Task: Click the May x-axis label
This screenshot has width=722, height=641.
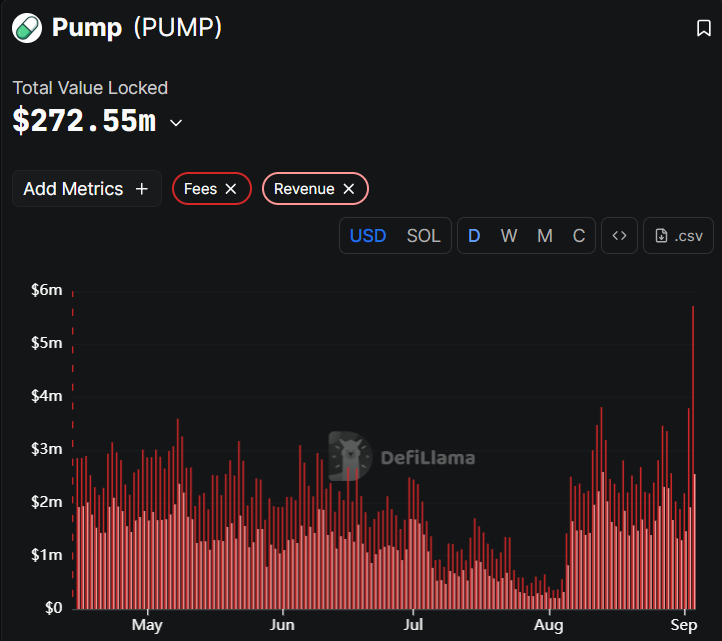Action: pos(147,625)
